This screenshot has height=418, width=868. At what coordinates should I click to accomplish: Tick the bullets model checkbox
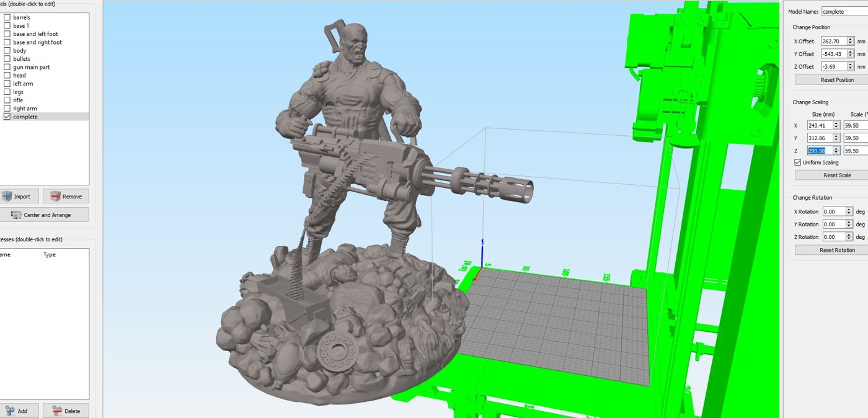click(x=7, y=59)
